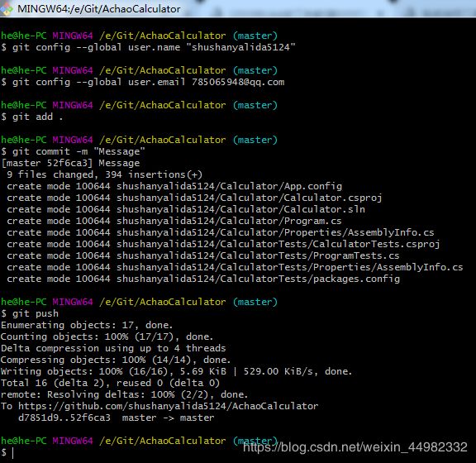Select the CalculatorTests.csproj create mode line

(223, 244)
